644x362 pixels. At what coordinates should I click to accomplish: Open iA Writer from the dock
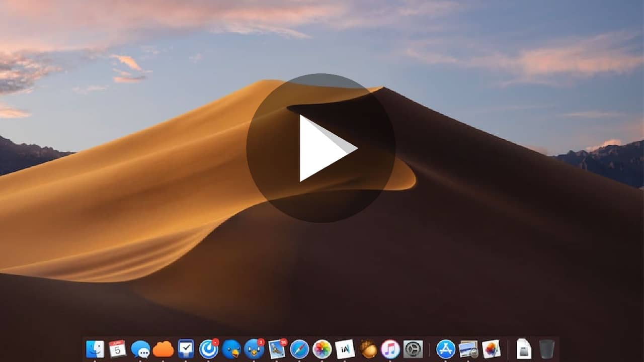[x=345, y=349]
